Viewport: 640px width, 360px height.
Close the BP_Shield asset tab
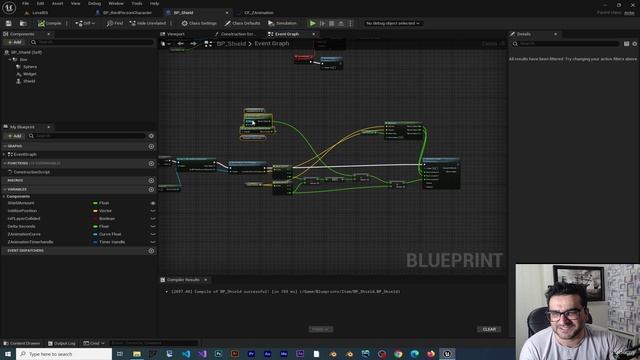pyautogui.click(x=227, y=13)
